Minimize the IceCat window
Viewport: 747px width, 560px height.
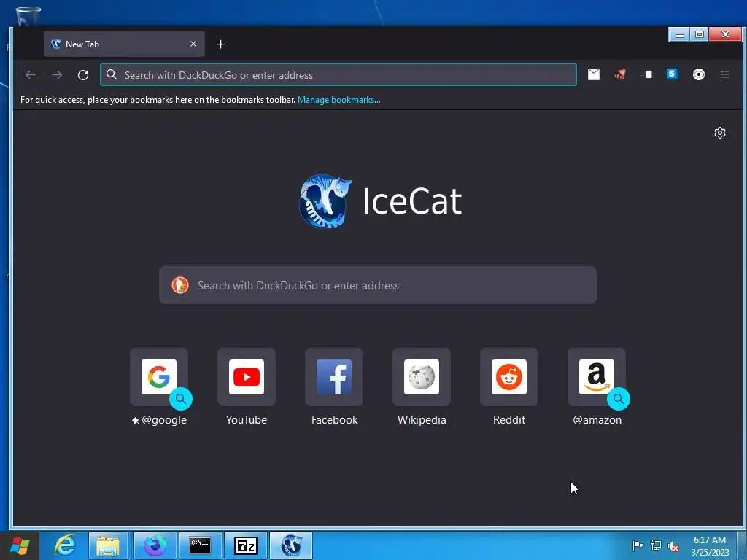click(x=680, y=35)
